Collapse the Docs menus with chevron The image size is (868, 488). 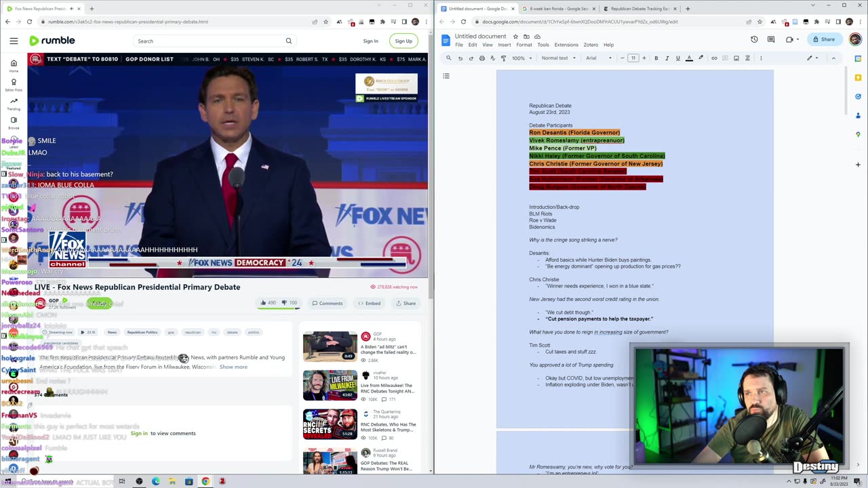point(833,58)
